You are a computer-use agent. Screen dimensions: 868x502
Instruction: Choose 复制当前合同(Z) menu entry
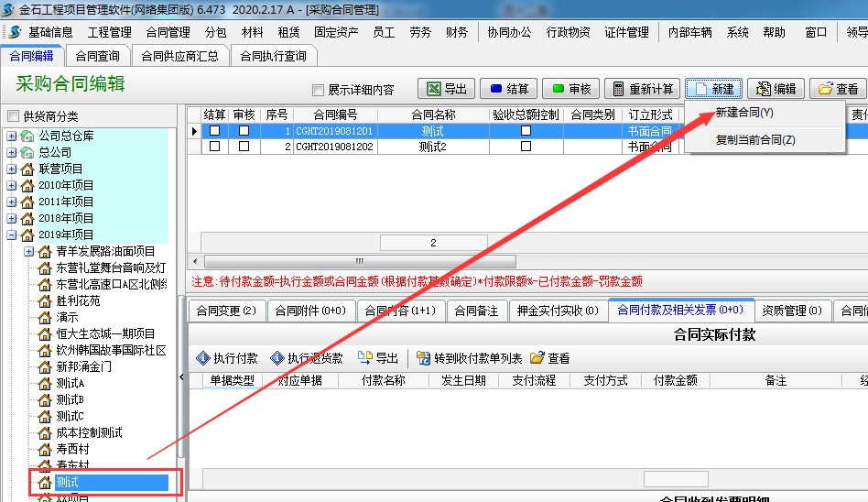(x=754, y=140)
